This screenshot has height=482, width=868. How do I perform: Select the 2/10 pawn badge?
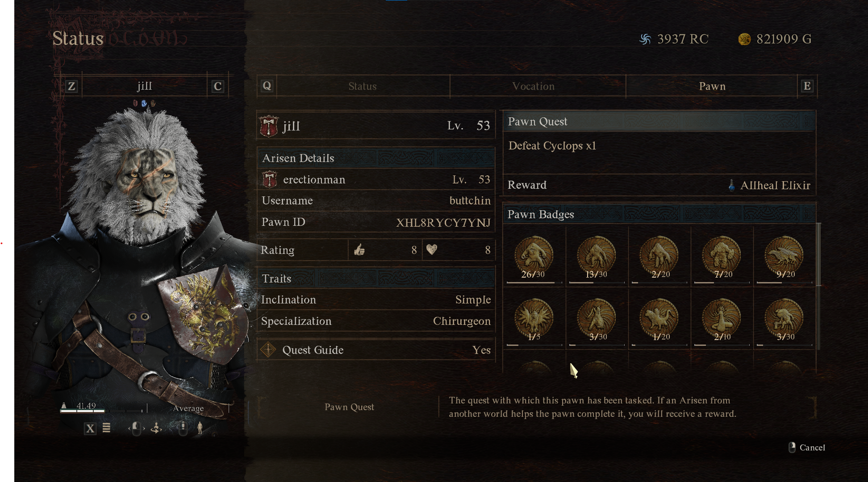pyautogui.click(x=722, y=319)
